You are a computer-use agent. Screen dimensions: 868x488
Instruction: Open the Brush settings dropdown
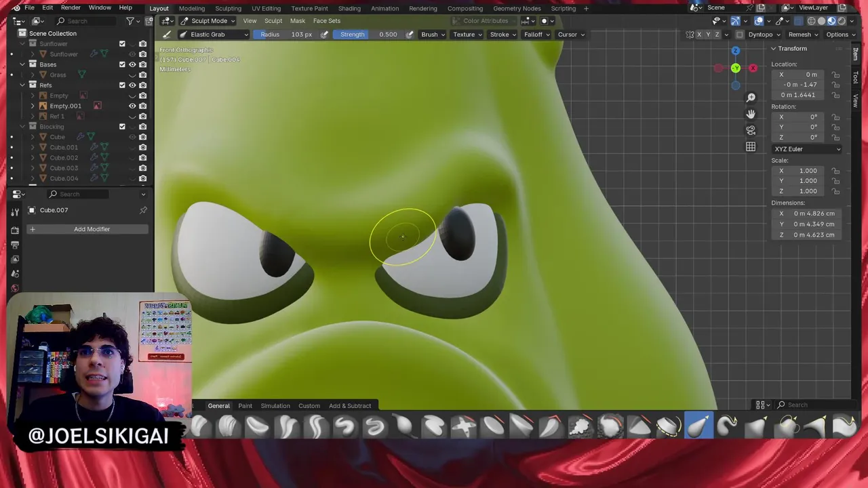(433, 35)
